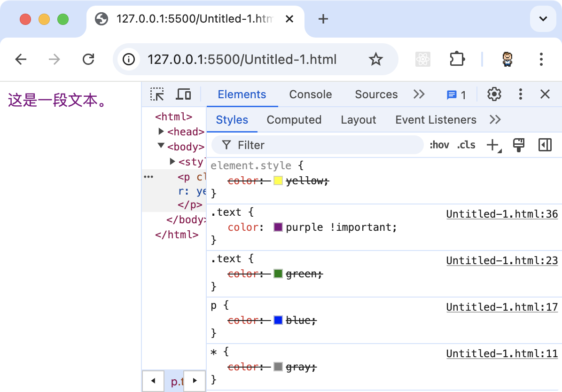
Task: Open source link Untitled-1.html:17
Action: [x=501, y=307]
